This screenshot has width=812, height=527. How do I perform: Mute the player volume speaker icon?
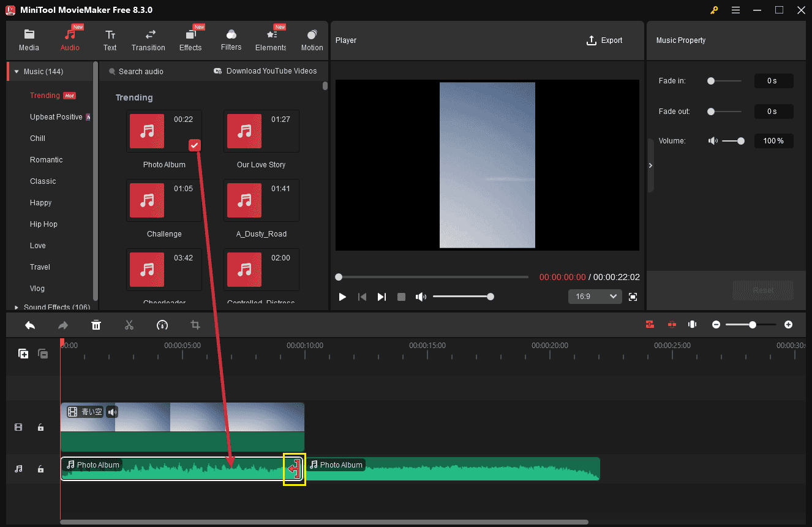pos(421,297)
